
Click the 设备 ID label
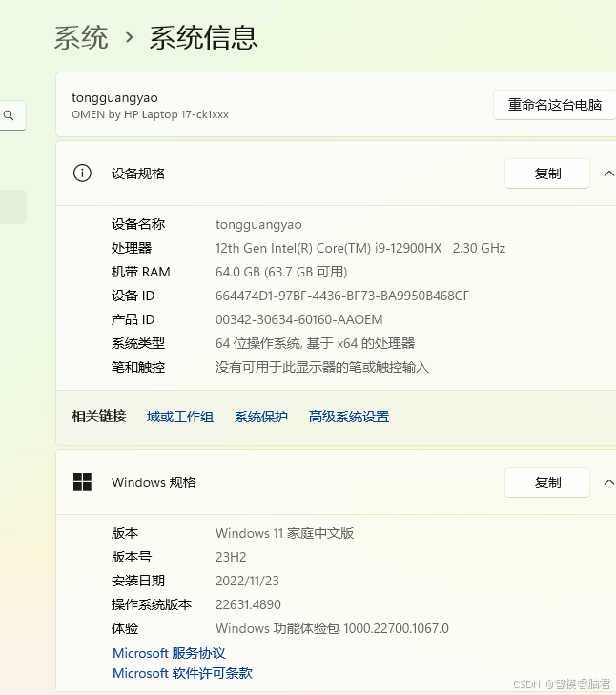tap(133, 296)
